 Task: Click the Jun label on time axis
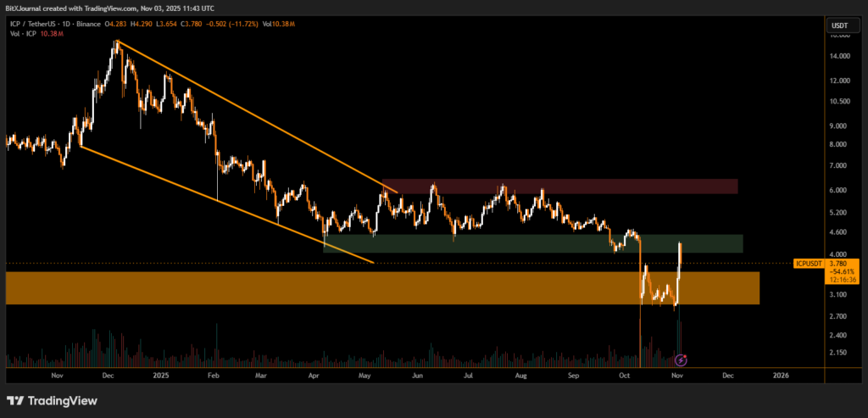(416, 374)
